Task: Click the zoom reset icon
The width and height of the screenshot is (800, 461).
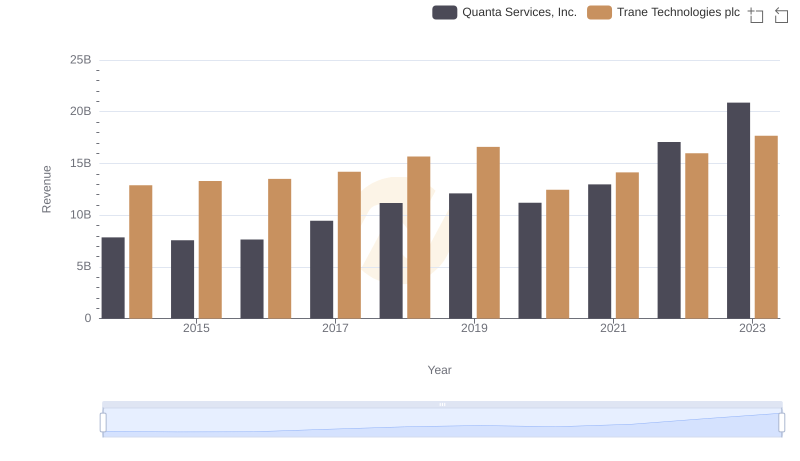Action: pyautogui.click(x=781, y=15)
